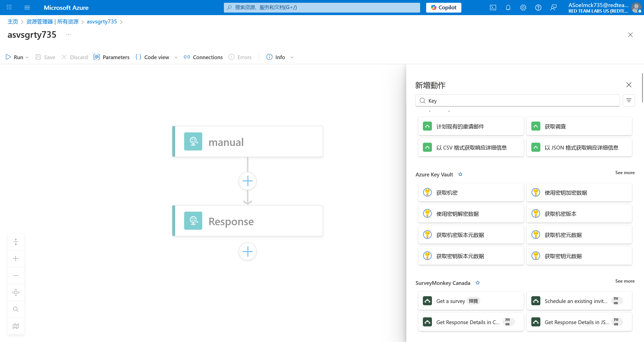Select the 获取机密 Key Vault action

[x=471, y=193]
